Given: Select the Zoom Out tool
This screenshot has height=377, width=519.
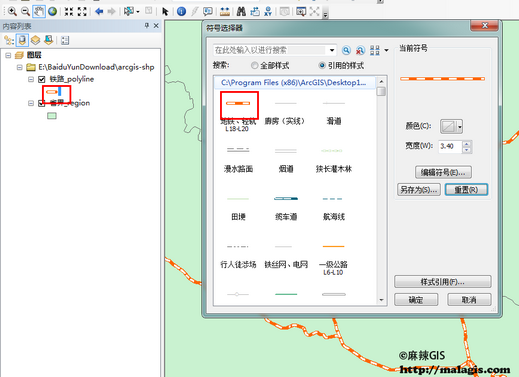Looking at the screenshot, I should click(x=25, y=12).
